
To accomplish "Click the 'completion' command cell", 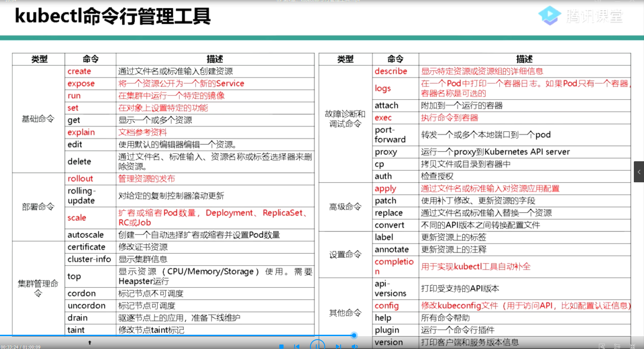I will click(x=395, y=267).
